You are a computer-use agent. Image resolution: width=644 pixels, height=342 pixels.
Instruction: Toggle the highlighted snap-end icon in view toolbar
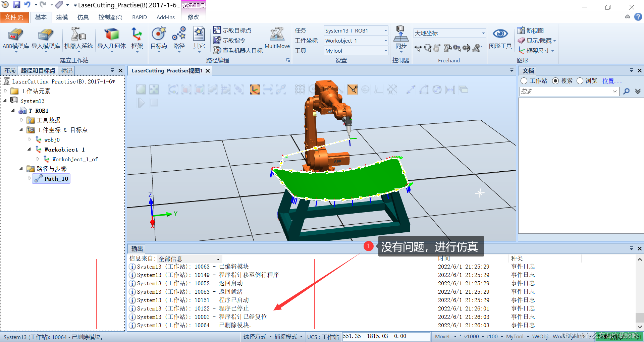pyautogui.click(x=352, y=90)
